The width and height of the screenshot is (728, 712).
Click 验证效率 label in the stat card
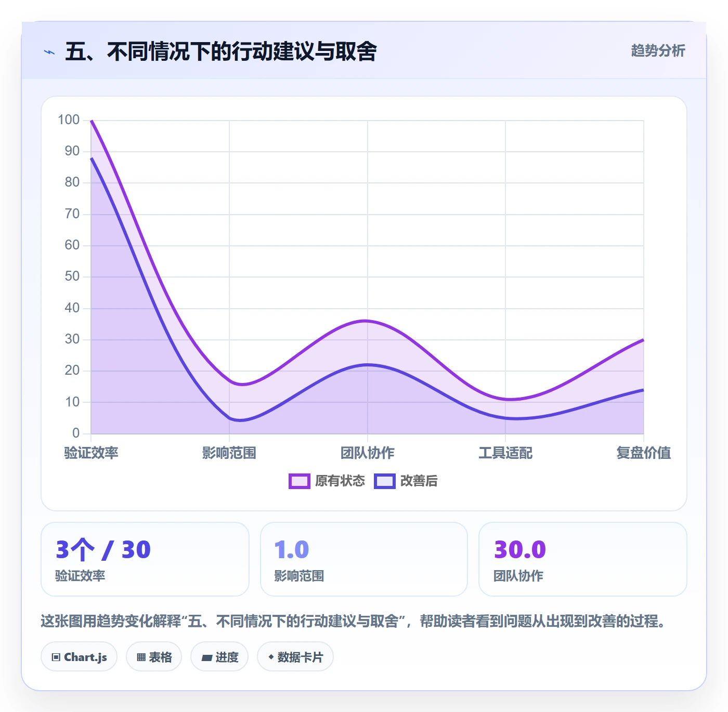(x=80, y=576)
